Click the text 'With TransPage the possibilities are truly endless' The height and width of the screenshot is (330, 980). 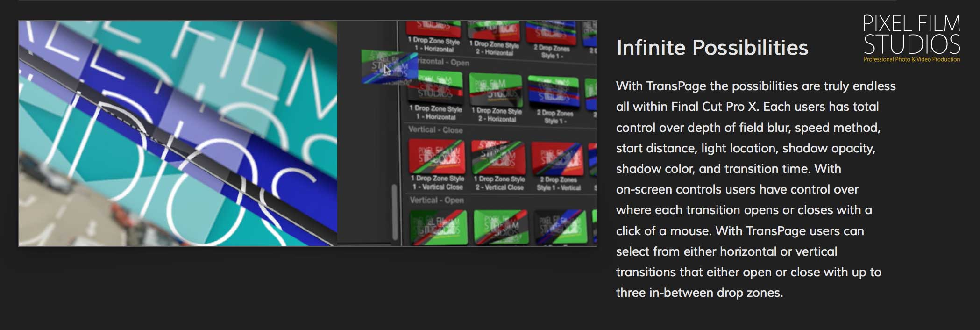point(756,86)
